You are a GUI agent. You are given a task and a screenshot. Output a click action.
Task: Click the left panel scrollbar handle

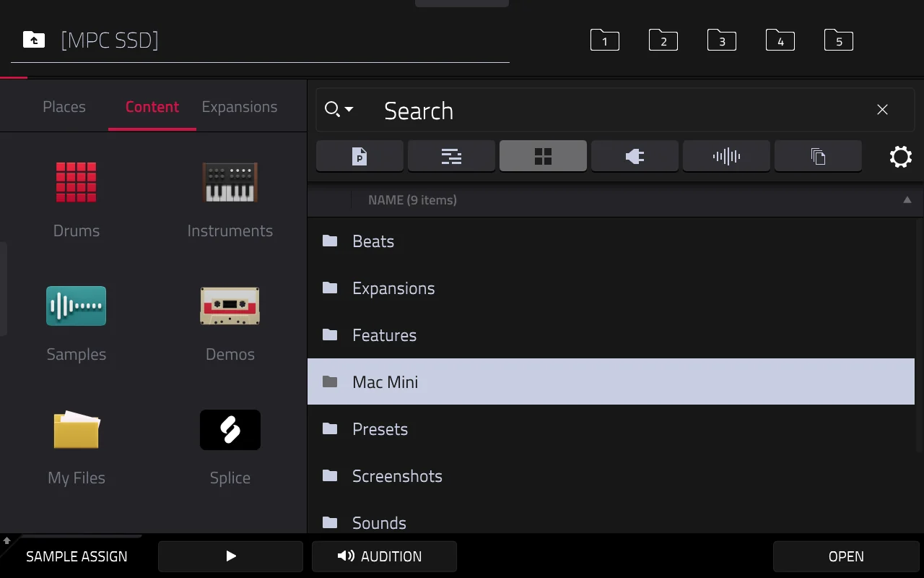[x=4, y=289]
